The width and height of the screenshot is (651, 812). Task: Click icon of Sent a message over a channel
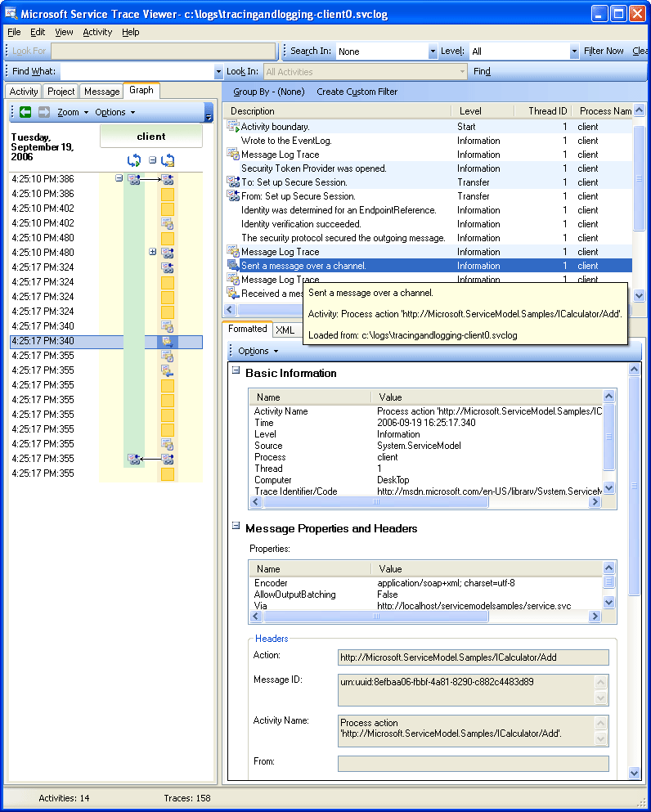tap(232, 265)
